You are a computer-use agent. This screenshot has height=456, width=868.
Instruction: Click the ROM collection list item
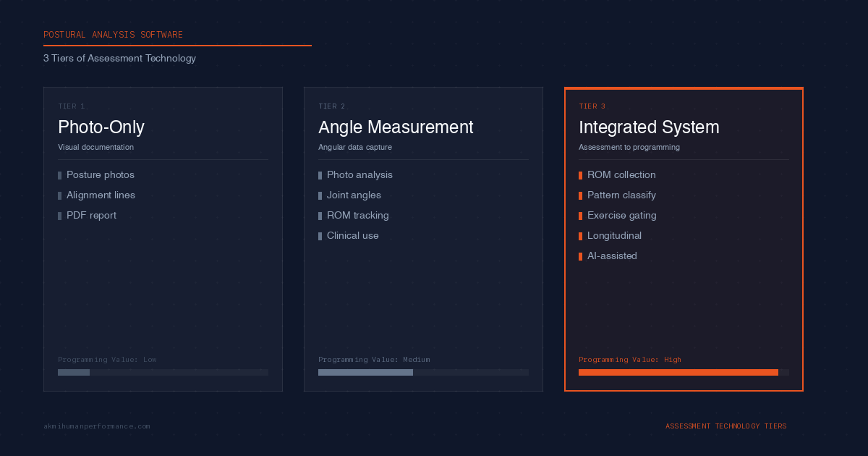(x=617, y=175)
